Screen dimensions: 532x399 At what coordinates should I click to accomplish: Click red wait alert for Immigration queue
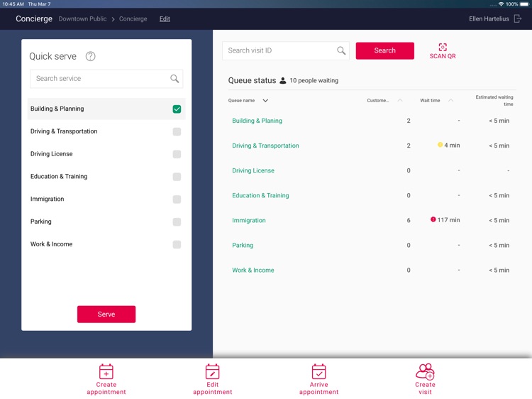(x=433, y=219)
